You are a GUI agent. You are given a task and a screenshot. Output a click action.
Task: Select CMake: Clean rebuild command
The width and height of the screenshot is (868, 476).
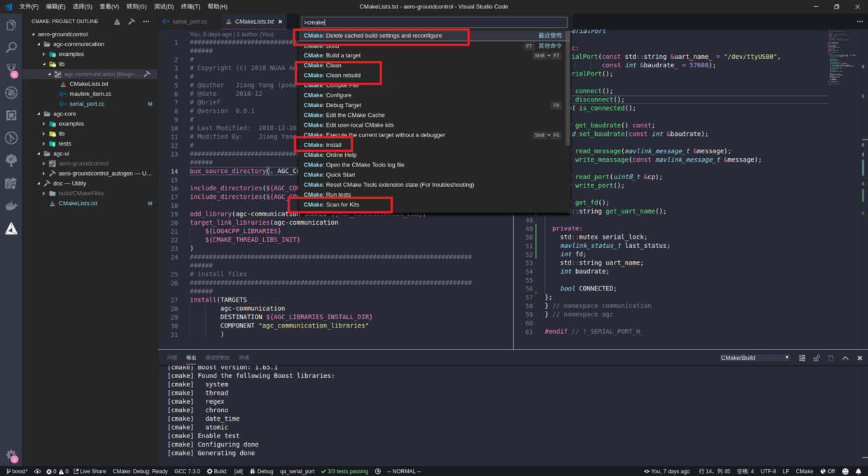433,75
